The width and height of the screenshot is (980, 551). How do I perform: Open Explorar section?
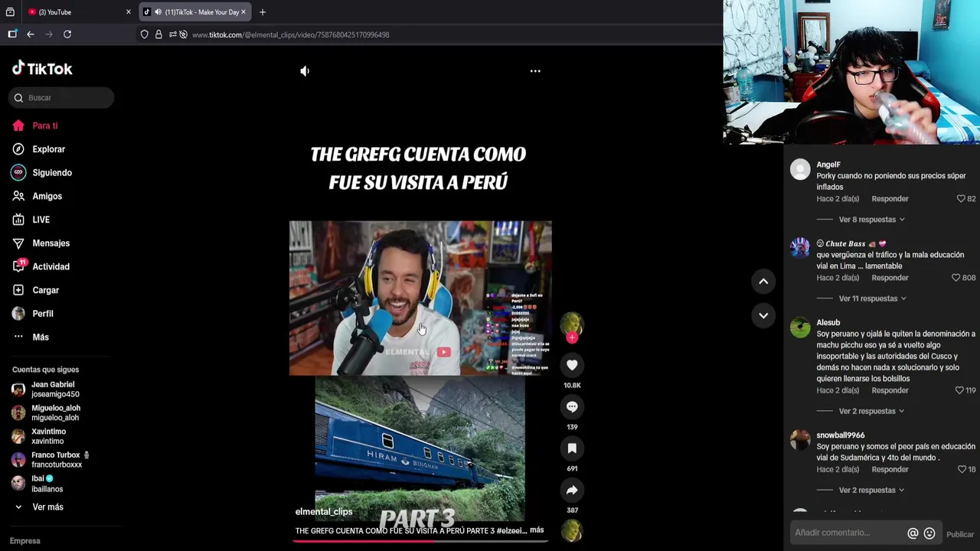39,149
